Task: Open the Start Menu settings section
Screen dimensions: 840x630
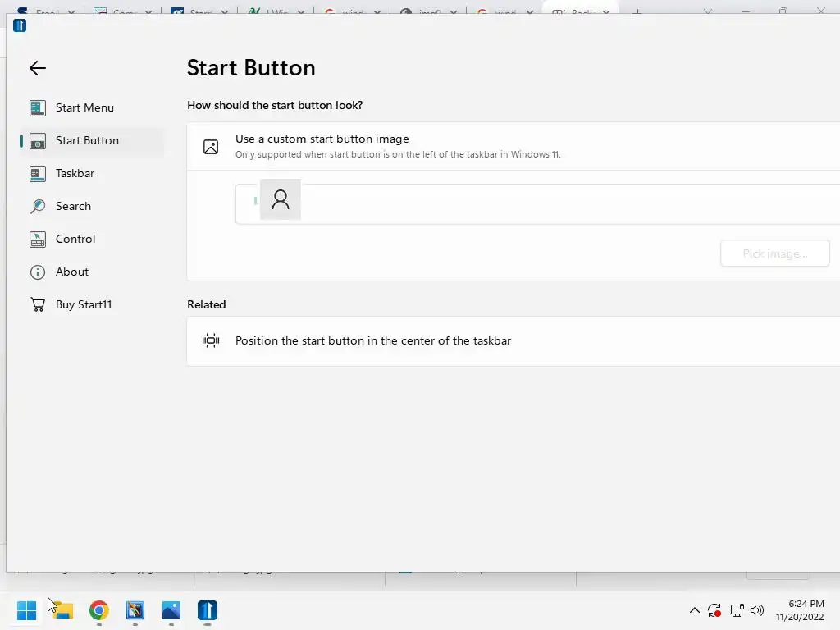Action: click(x=92, y=107)
